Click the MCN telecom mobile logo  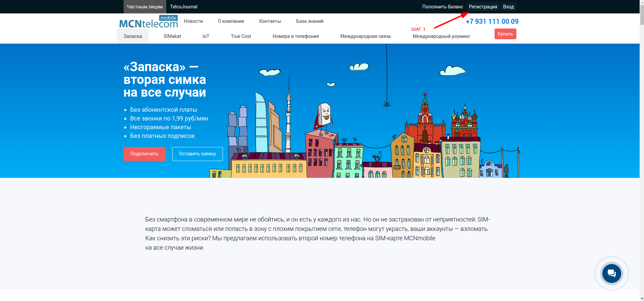pyautogui.click(x=148, y=21)
